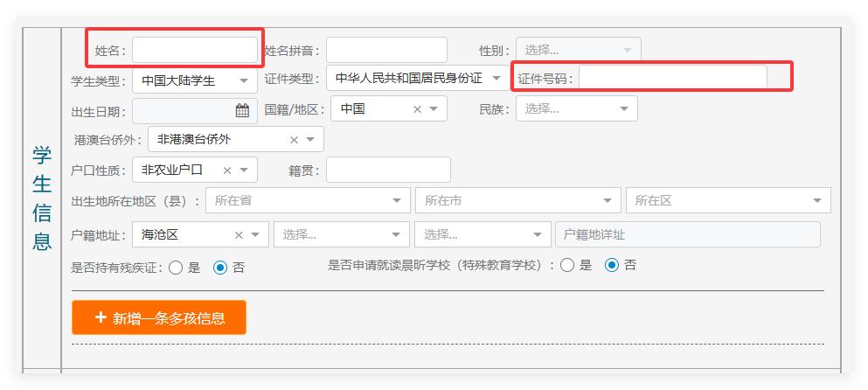The height and width of the screenshot is (390, 868).
Task: Open the 证件类型 dropdown
Action: click(416, 78)
